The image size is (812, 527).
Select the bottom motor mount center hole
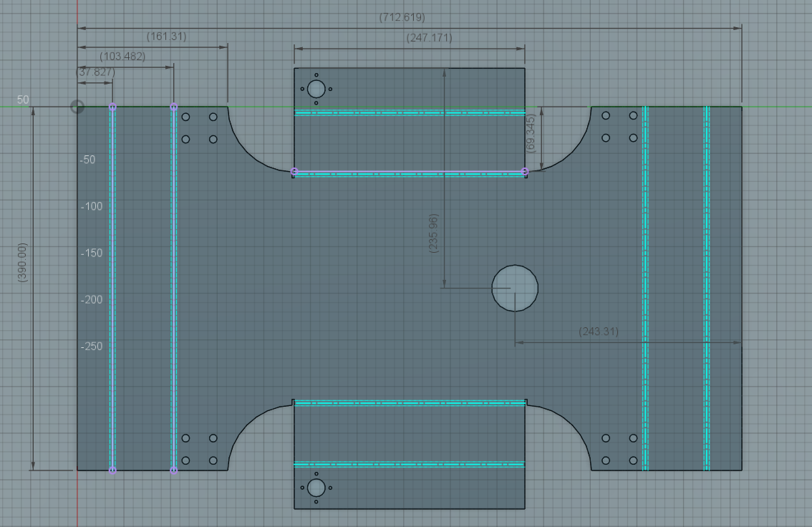click(316, 488)
